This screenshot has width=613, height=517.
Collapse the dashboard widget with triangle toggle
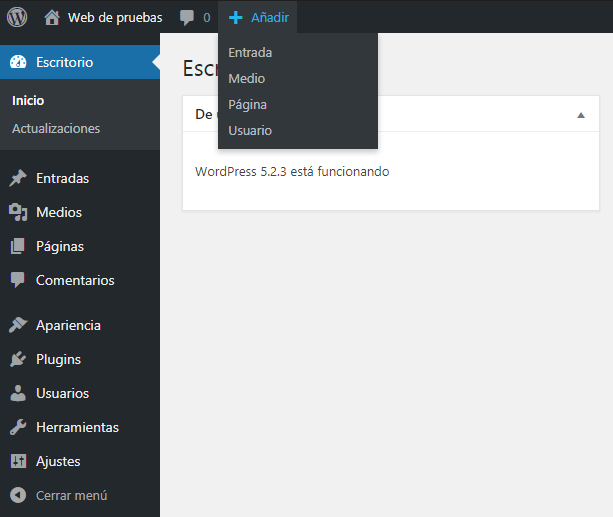581,115
